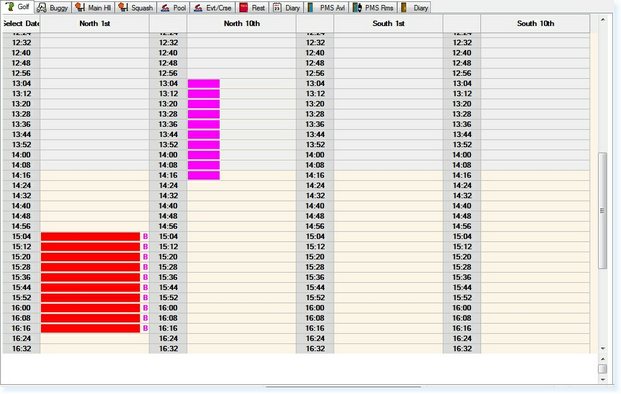
Task: Select the red booking at 16:16 North 1st
Action: (90, 328)
